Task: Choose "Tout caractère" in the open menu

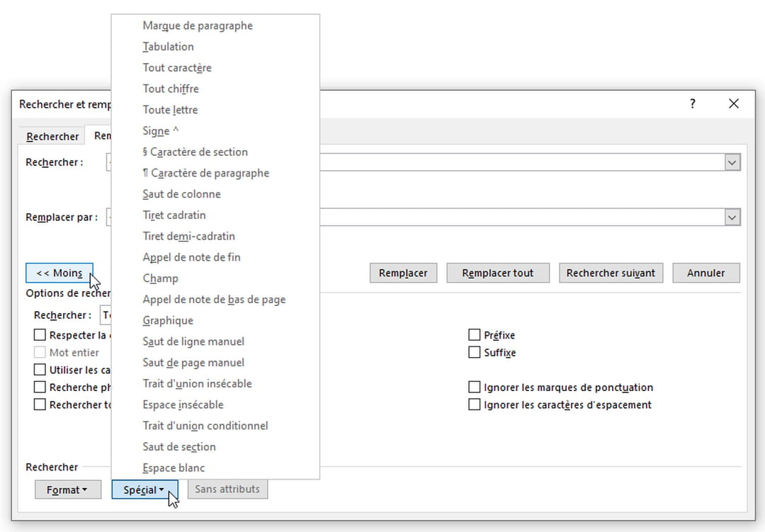Action: [176, 67]
